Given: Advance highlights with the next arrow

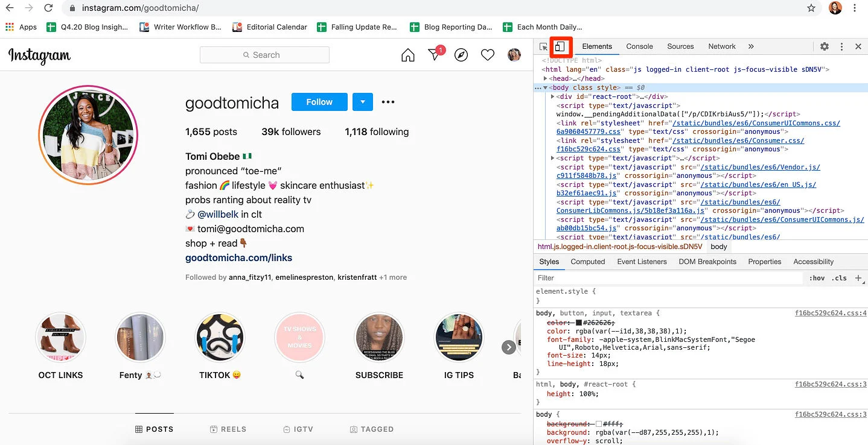Looking at the screenshot, I should click(509, 347).
